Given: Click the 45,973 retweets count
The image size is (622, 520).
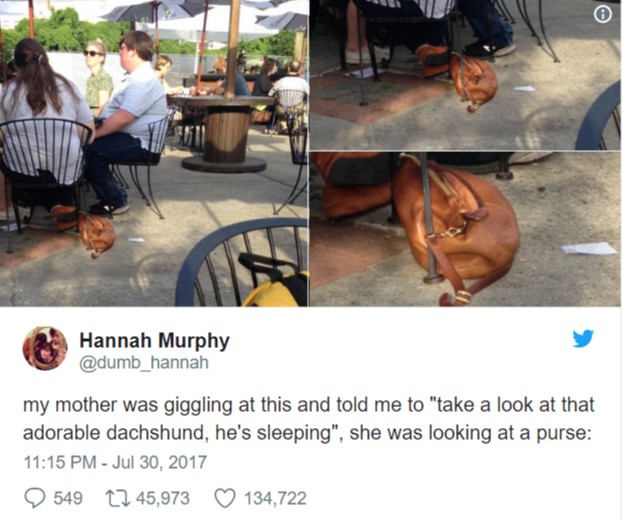Looking at the screenshot, I should click(161, 497).
